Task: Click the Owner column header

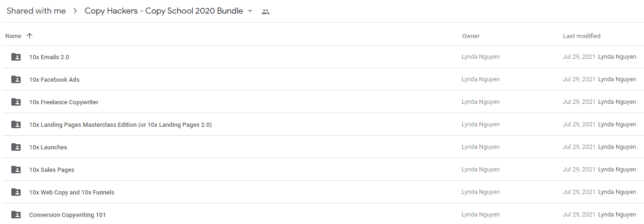Action: [x=471, y=36]
